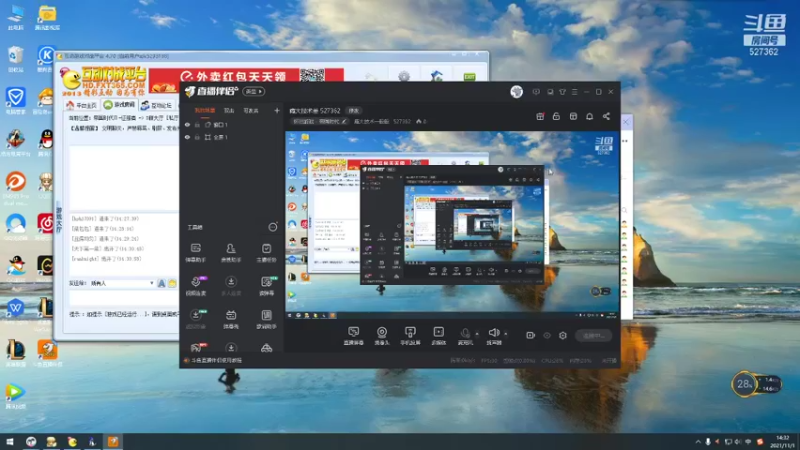
Task: Click the taskbar clock
Action: [782, 442]
